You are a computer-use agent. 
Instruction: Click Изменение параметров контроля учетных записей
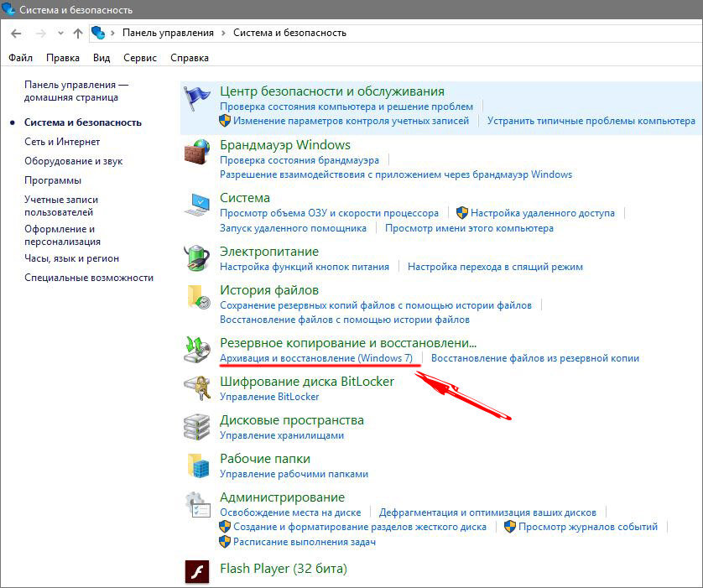[351, 121]
